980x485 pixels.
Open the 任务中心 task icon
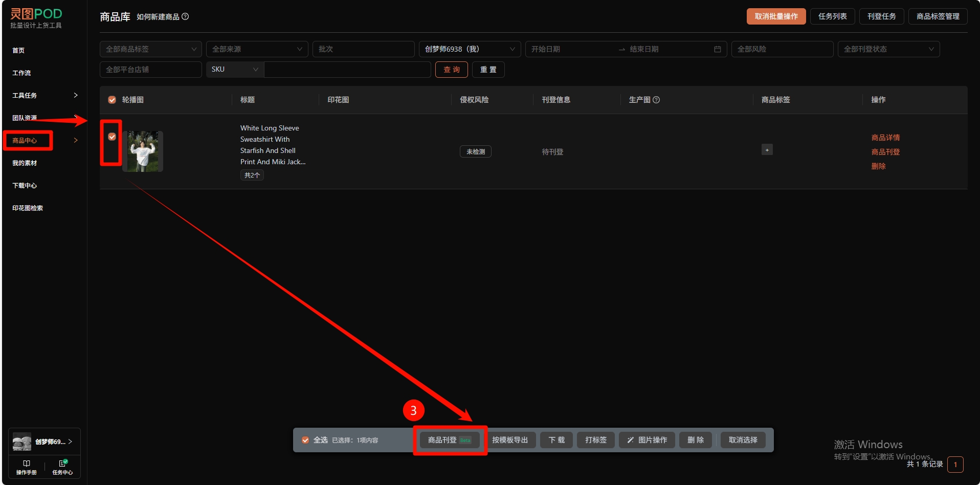(x=62, y=464)
